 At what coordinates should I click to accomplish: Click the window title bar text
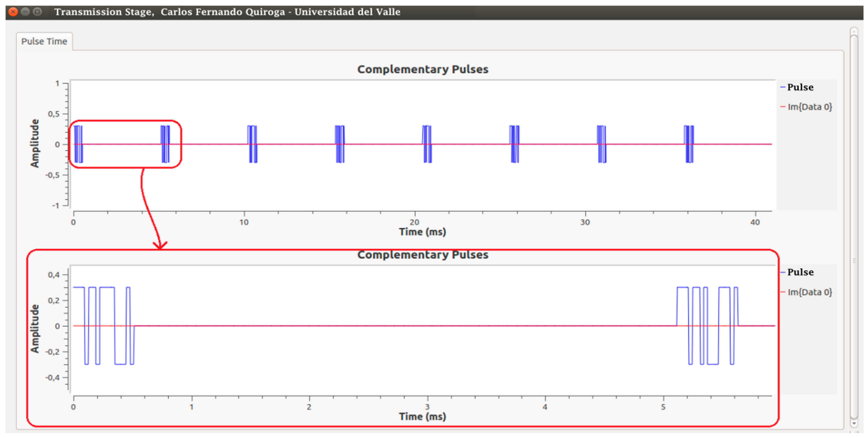click(227, 12)
